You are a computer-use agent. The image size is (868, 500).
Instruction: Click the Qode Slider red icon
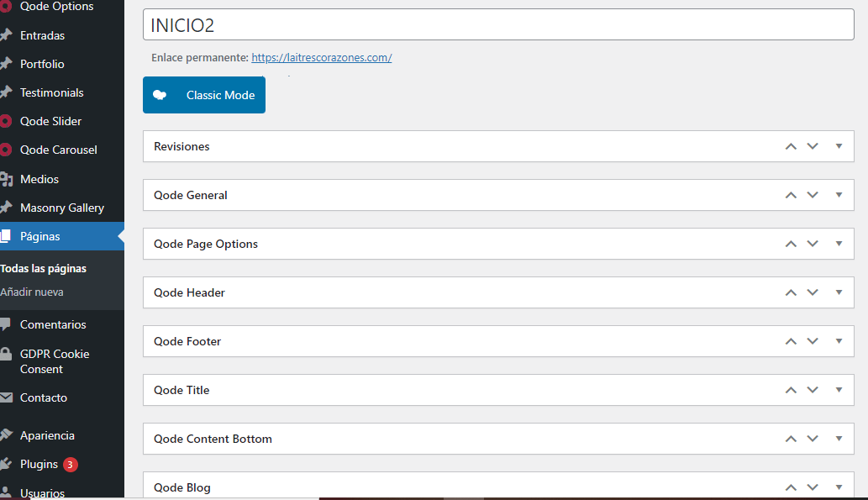tap(6, 121)
